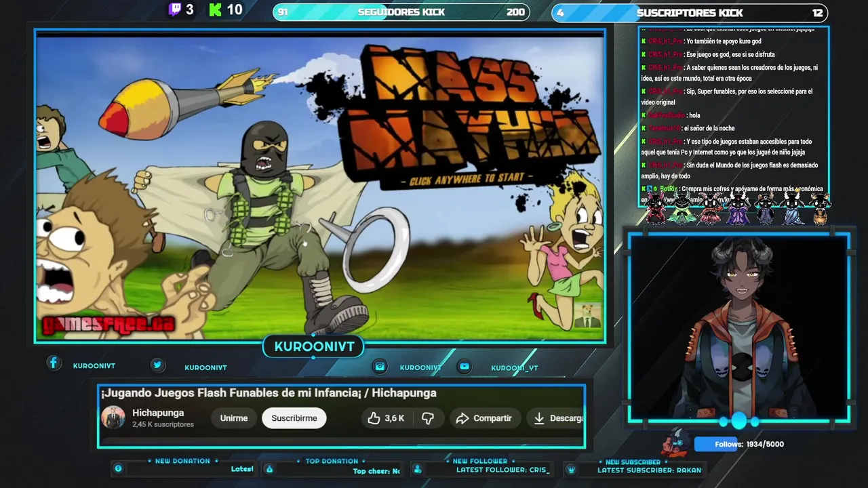Click the small portrait icon in game corner

pyautogui.click(x=587, y=315)
